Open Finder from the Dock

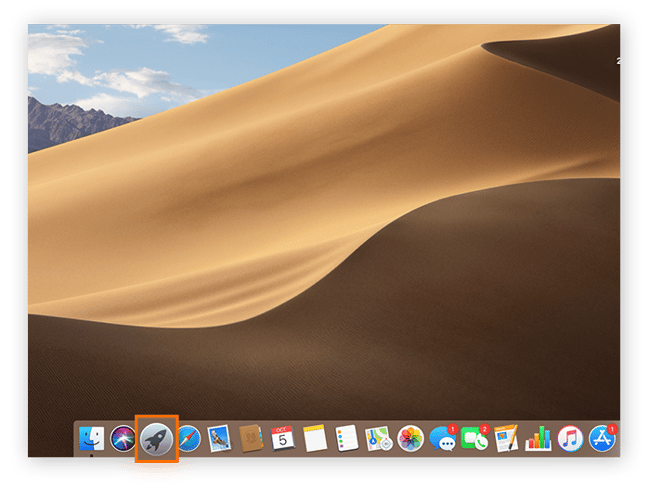tap(91, 439)
